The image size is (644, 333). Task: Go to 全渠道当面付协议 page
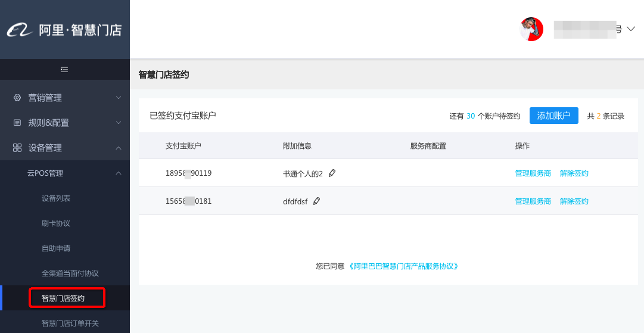[x=70, y=273]
